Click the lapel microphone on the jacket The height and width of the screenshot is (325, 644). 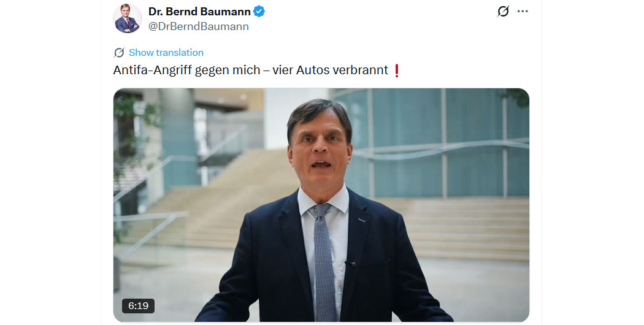(x=350, y=263)
